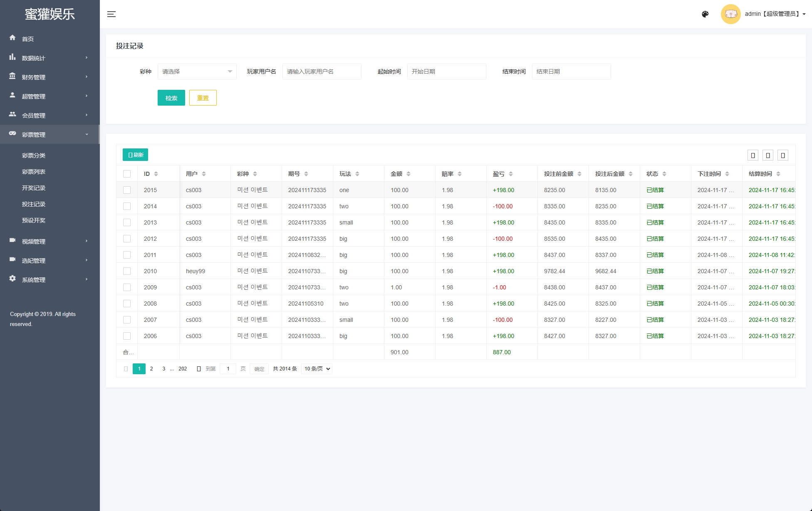Screen dimensions: 812x511
Task: Click the gear icon for 系统管理
Action: pyautogui.click(x=12, y=279)
